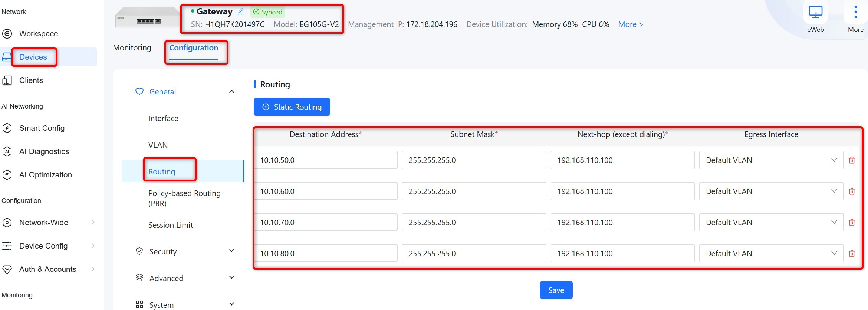
Task: Click the AI Optimization icon
Action: pos(7,175)
